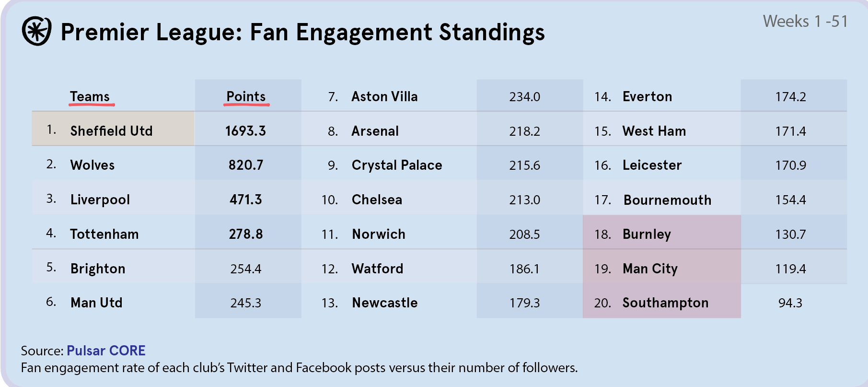Click Tottenham team entry
Image resolution: width=868 pixels, height=387 pixels.
[104, 234]
